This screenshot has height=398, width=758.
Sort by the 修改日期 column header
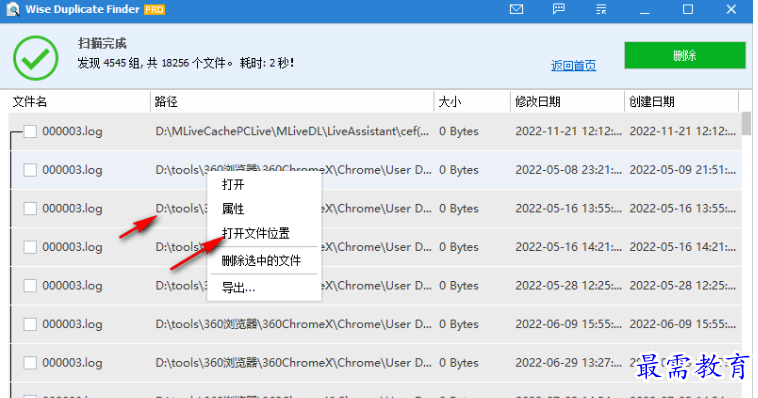(x=567, y=102)
